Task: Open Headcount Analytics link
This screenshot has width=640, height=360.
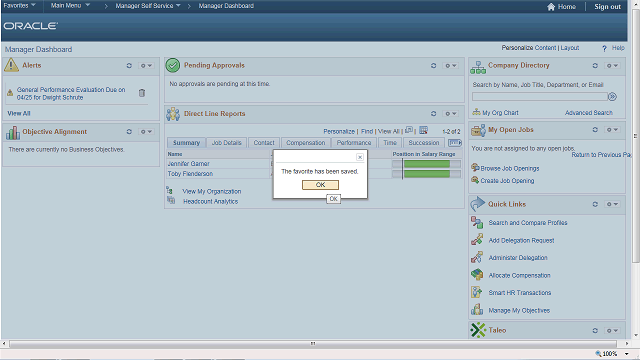Action: 210,202
